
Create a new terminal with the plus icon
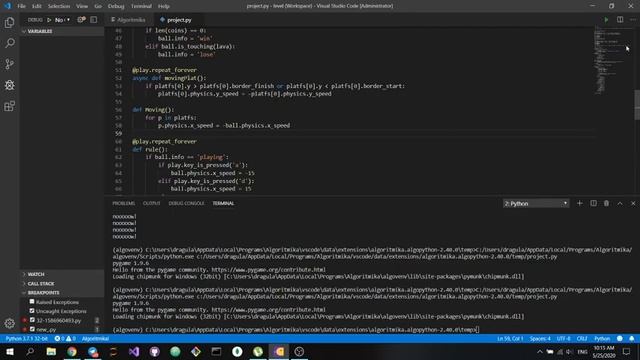tap(579, 203)
